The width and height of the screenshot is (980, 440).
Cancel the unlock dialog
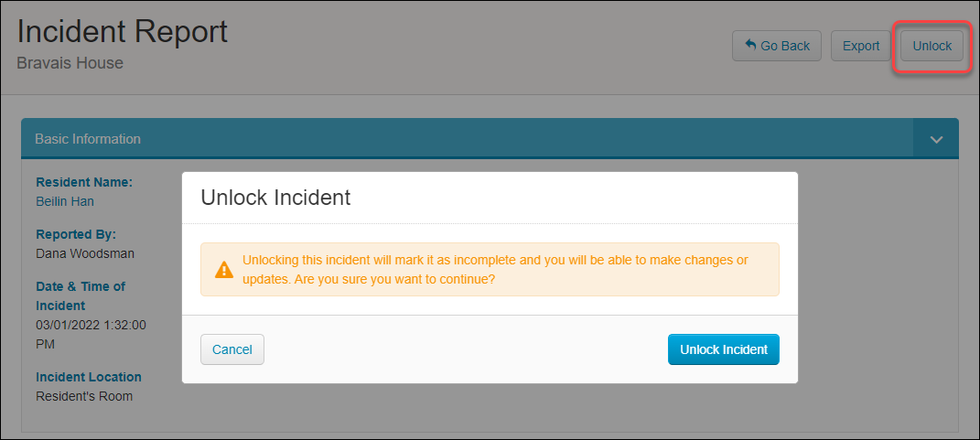(232, 349)
